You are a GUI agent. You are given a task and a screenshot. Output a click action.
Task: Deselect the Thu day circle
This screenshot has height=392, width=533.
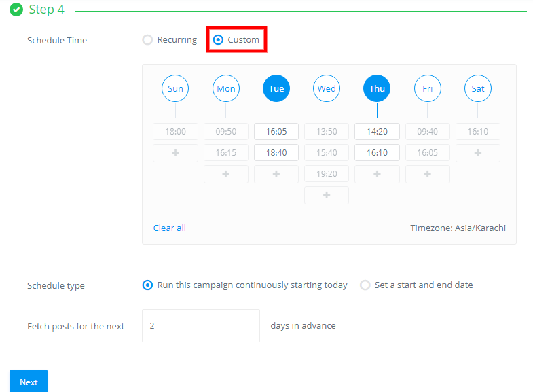pos(377,88)
